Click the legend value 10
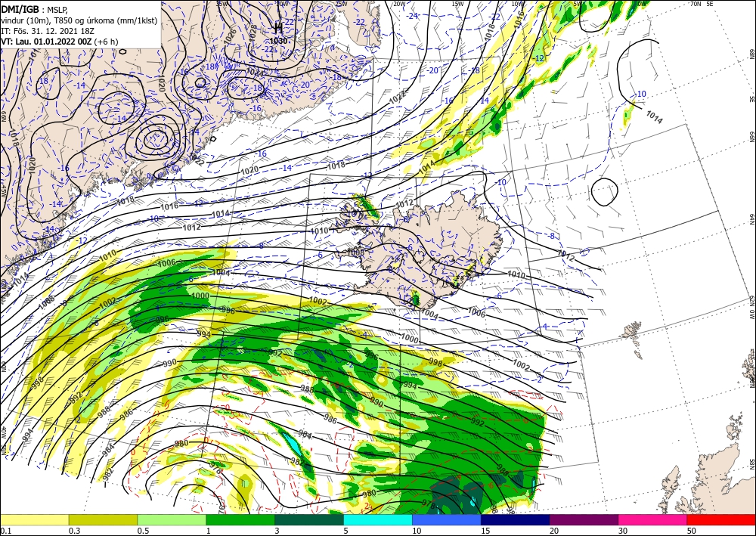This screenshot has width=756, height=536. pyautogui.click(x=416, y=531)
